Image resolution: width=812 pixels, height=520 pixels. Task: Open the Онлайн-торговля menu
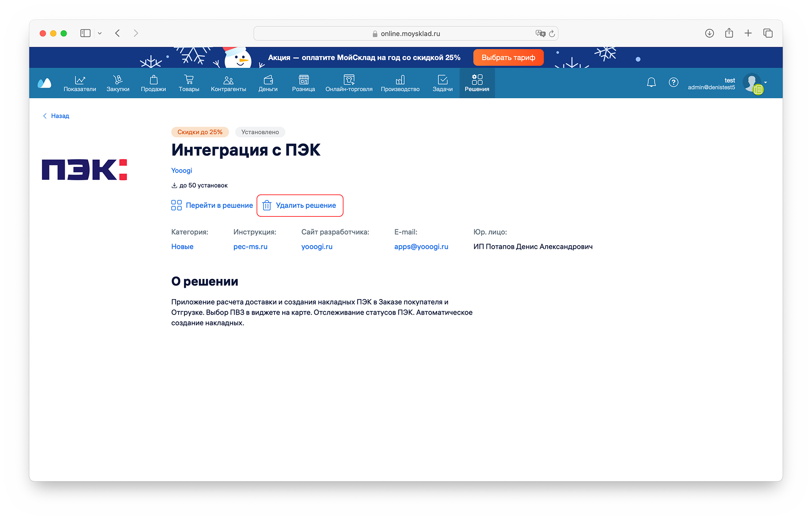point(349,83)
